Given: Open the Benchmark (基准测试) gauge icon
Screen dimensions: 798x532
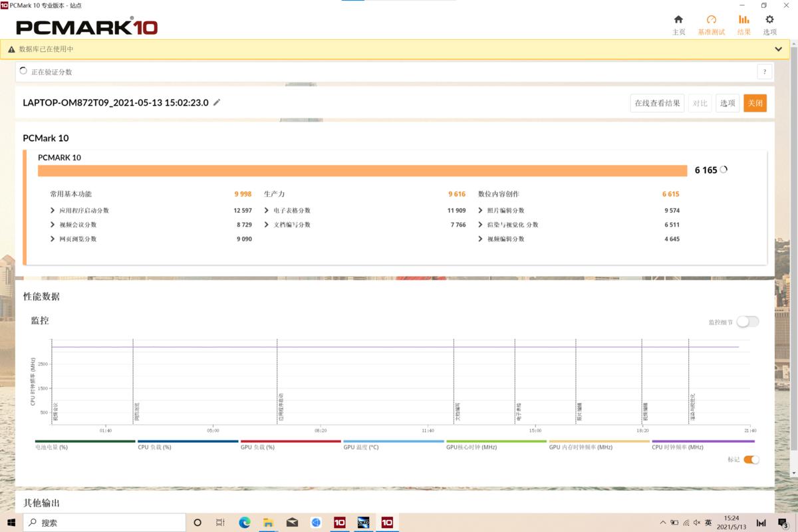Looking at the screenshot, I should tap(711, 20).
